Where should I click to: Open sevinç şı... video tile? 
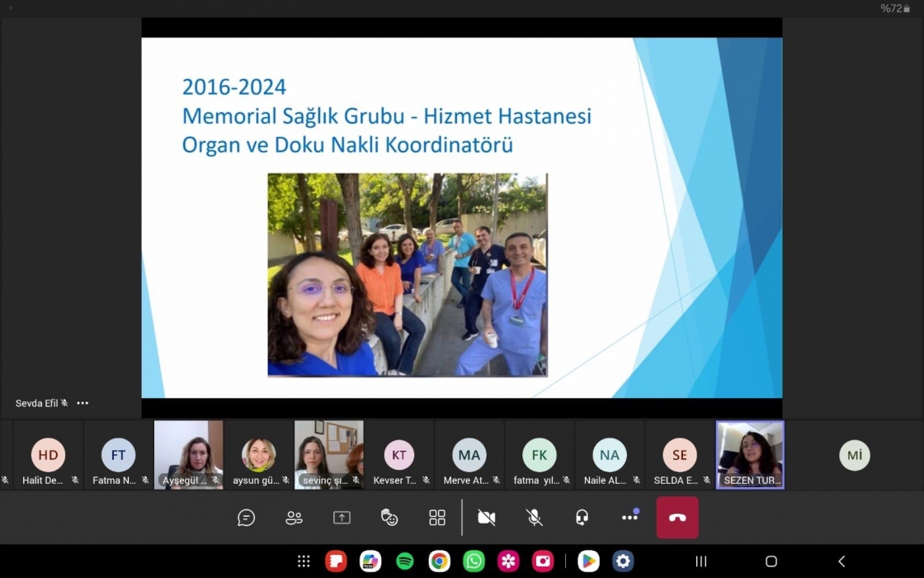pyautogui.click(x=329, y=455)
